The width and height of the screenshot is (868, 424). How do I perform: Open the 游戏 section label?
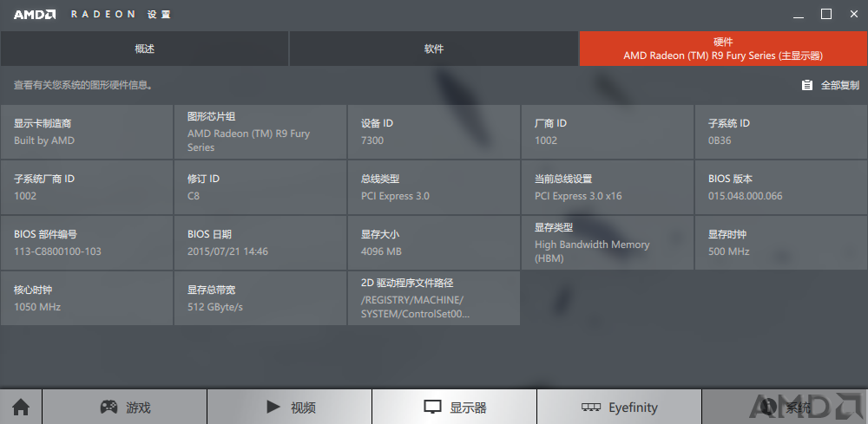138,408
